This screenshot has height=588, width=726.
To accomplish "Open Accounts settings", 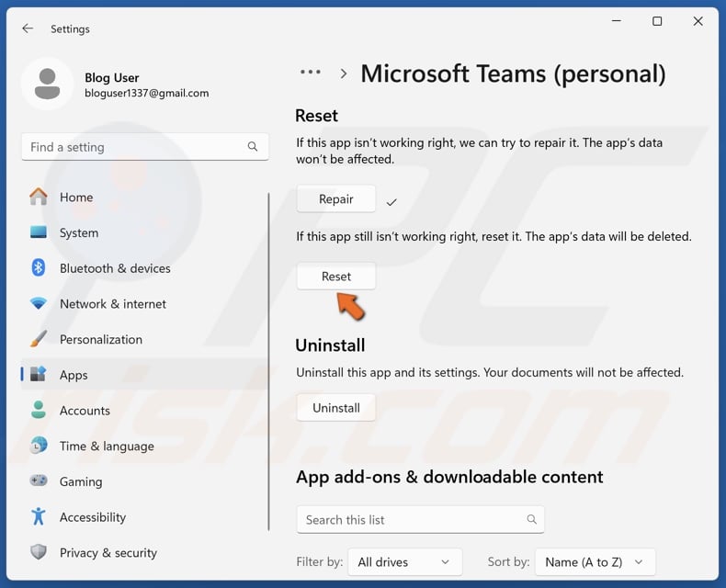I will (143, 410).
